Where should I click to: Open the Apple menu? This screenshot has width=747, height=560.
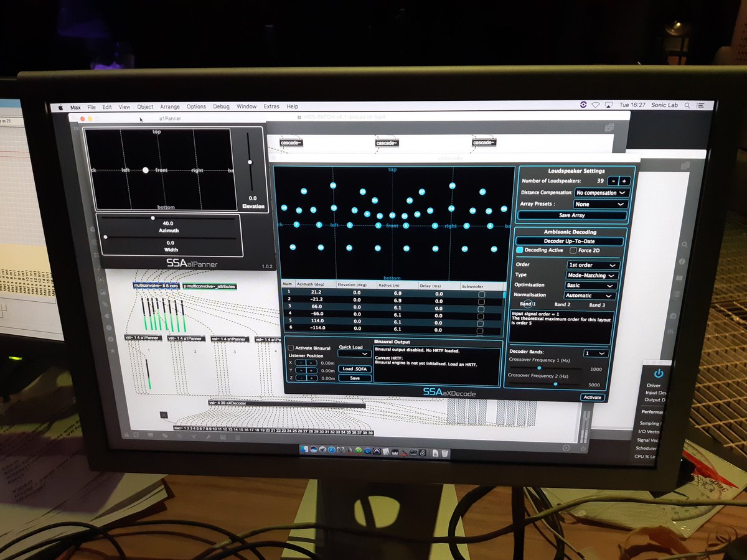(x=62, y=107)
